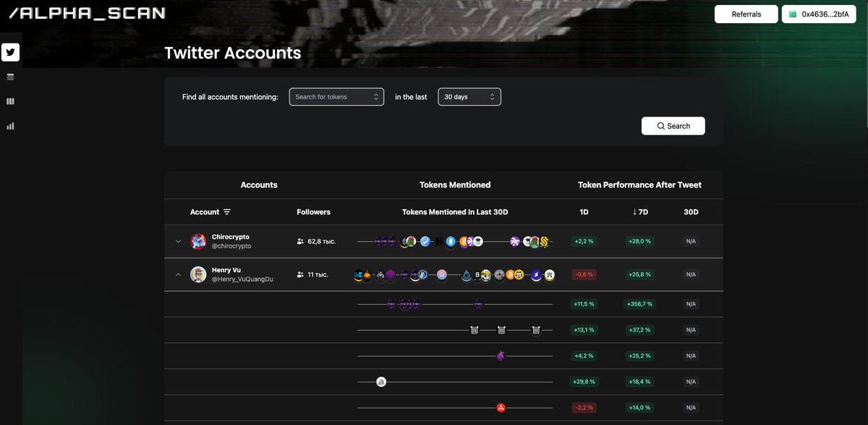Screen dimensions: 868x425
Task: Click the followers icon in Henry Vu row
Action: click(300, 274)
